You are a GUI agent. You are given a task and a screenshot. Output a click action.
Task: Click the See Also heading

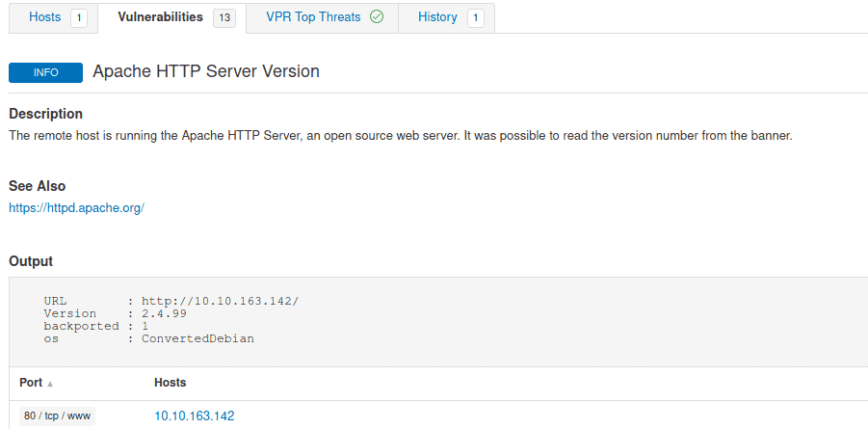[x=37, y=186]
